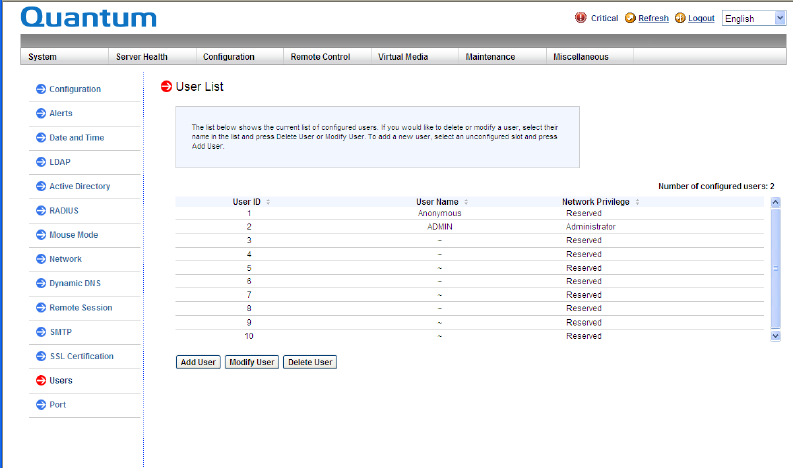Viewport: 793px width, 468px height.
Task: Click the Refresh icon in header
Action: click(629, 18)
